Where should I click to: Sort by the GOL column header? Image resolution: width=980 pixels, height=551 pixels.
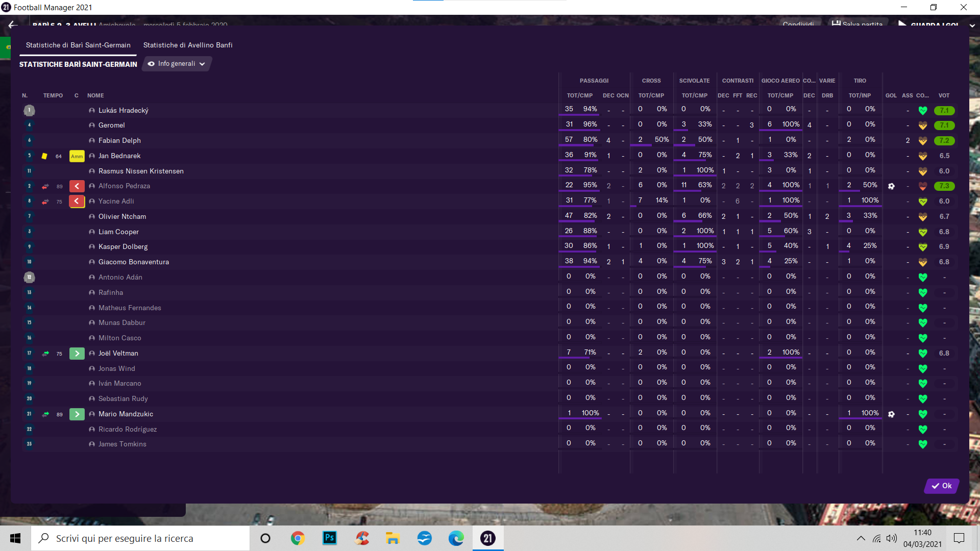tap(891, 95)
